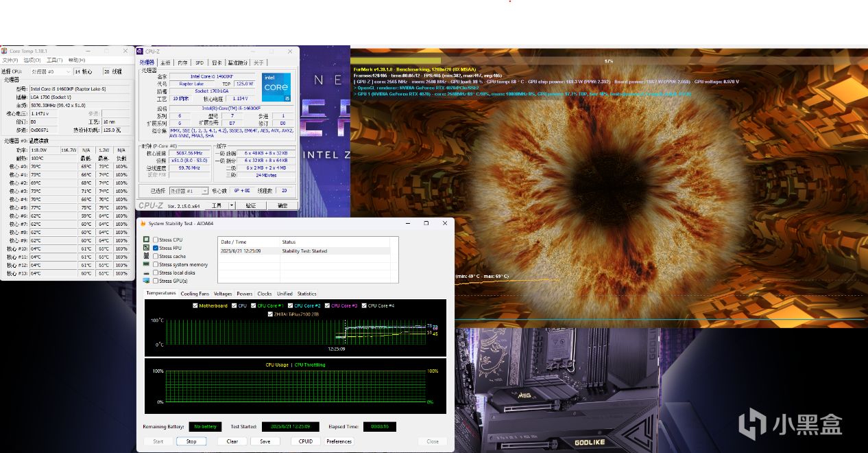Click the Core #0 temperature row in Core Temp
This screenshot has width=868, height=453.
tap(66, 167)
